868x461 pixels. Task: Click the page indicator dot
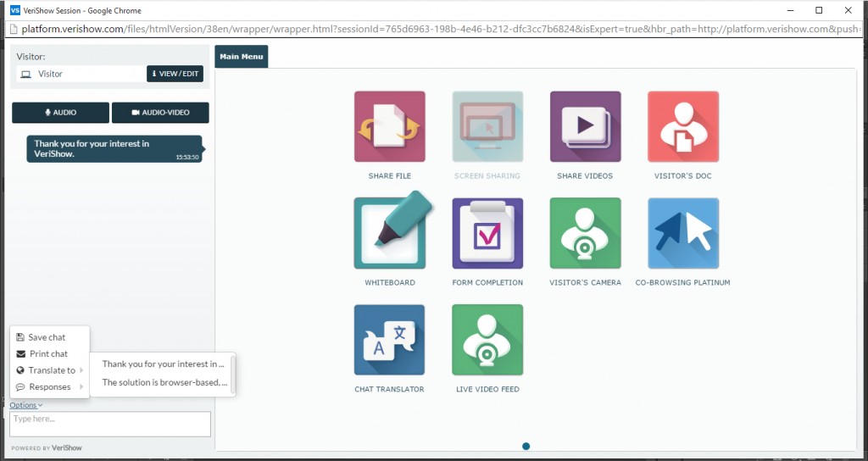pyautogui.click(x=526, y=446)
